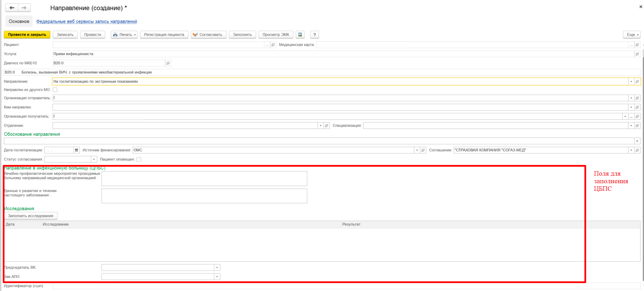This screenshot has width=644, height=291.
Task: Clear Обоснование направления field with X
Action: pos(637,141)
